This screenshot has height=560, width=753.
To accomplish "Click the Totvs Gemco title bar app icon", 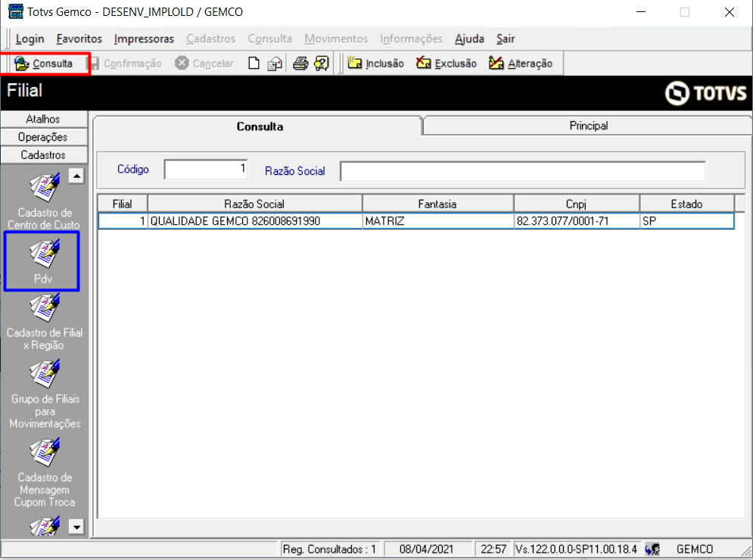I will pos(15,11).
